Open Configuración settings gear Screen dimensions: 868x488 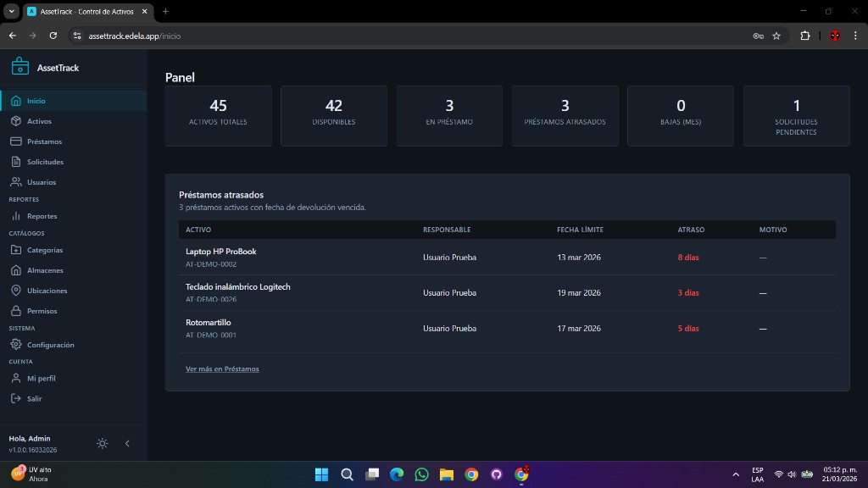point(15,345)
